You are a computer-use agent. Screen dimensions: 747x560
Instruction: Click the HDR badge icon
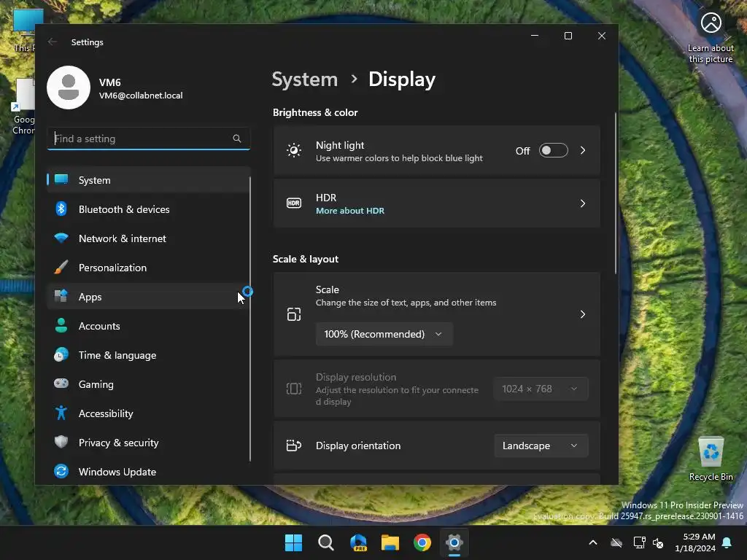[x=294, y=203]
